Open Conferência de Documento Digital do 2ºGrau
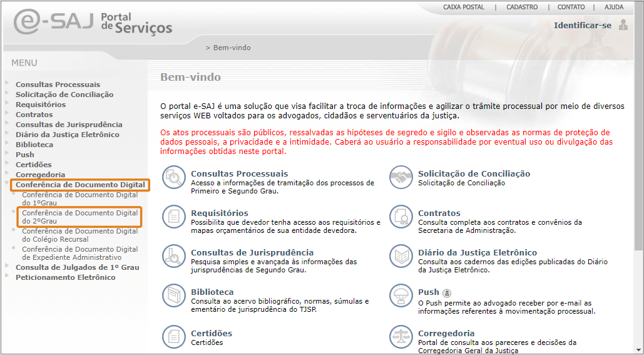The image size is (644, 355). coord(80,217)
